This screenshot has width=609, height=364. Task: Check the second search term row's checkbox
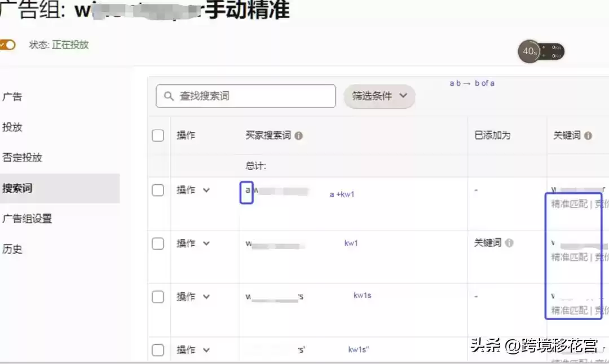tap(158, 243)
